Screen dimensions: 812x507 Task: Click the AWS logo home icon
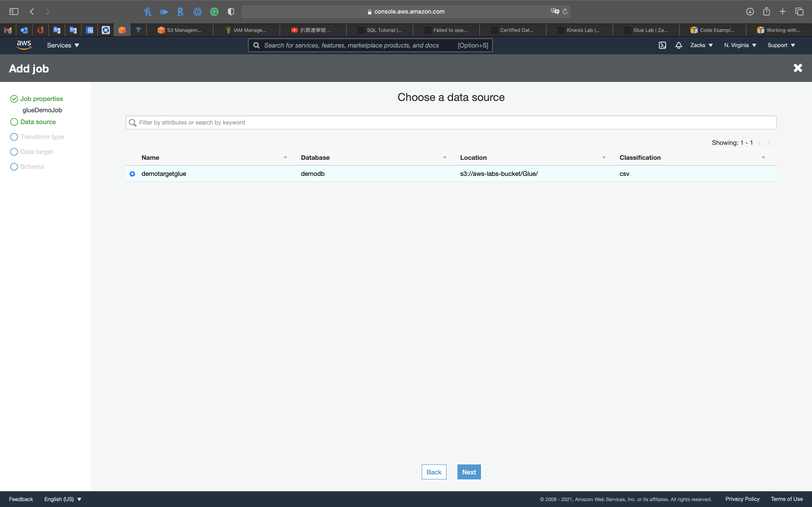click(x=24, y=45)
